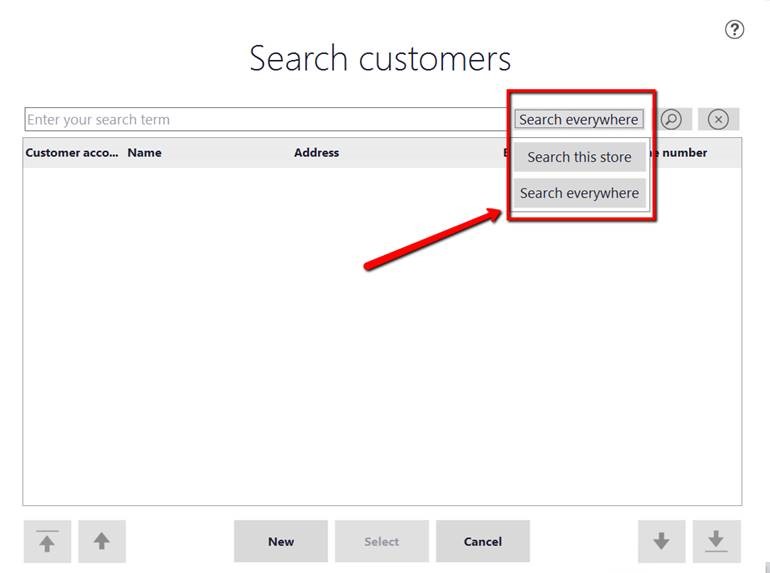Viewport: 770px width, 573px height.
Task: Choose the Search this store option
Action: point(579,157)
